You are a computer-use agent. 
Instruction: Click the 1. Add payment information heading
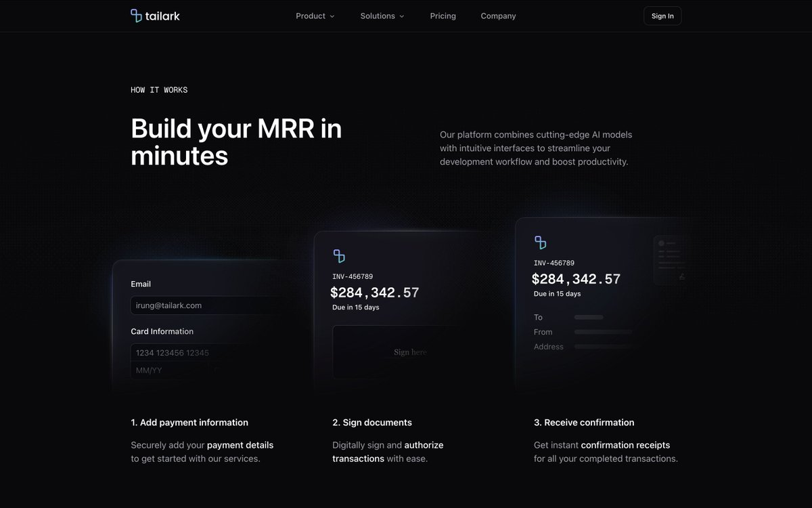[x=189, y=423]
